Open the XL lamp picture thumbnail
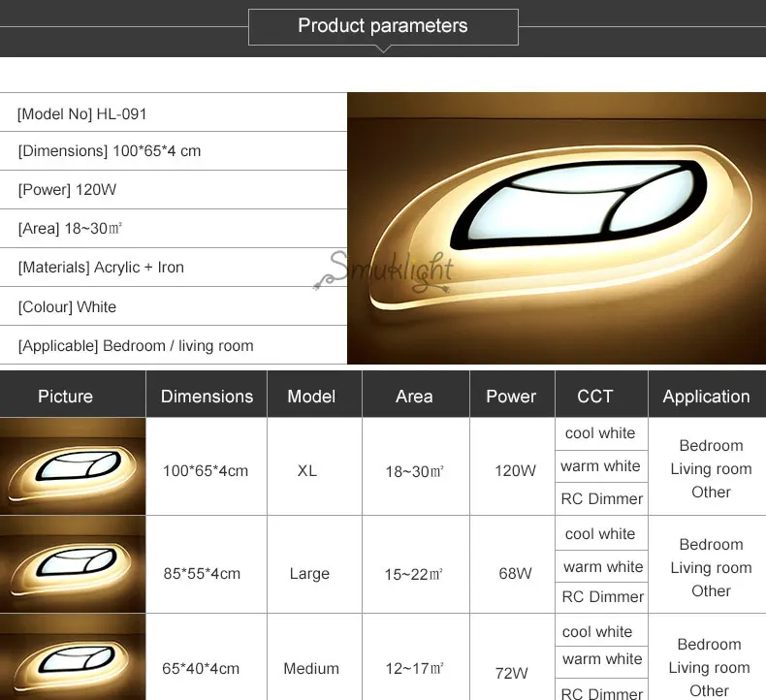 click(x=73, y=466)
